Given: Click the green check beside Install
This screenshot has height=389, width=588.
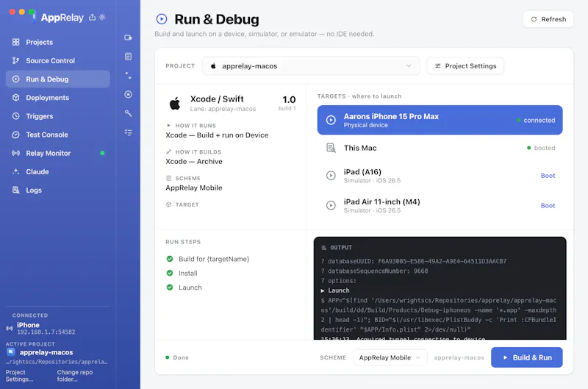Looking at the screenshot, I should (170, 273).
